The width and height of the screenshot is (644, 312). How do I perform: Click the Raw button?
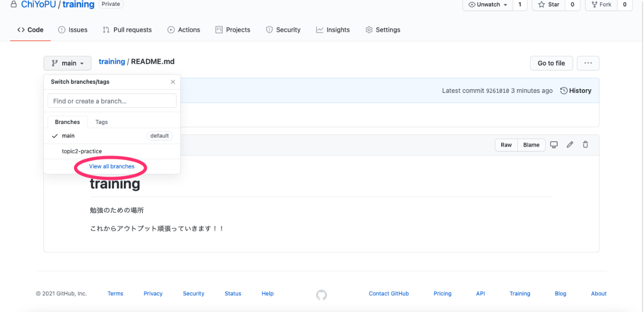506,145
